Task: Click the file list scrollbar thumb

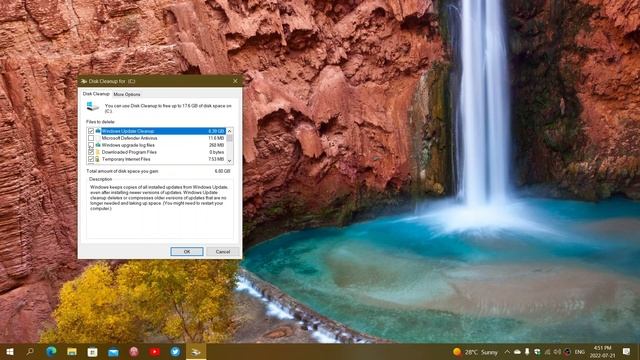Action: tap(229, 138)
